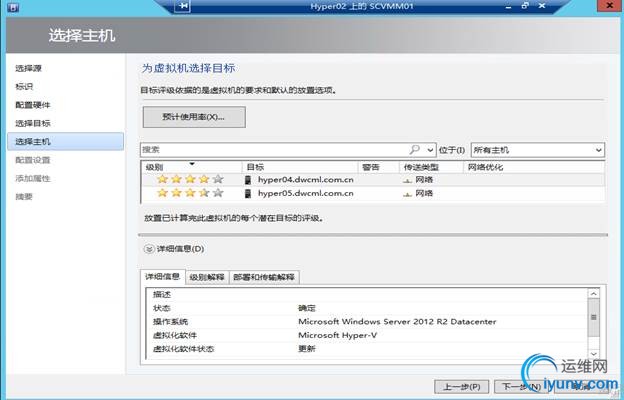Click the details list scrollbar thumb
Viewport: 624px width, 400px height.
tap(594, 317)
